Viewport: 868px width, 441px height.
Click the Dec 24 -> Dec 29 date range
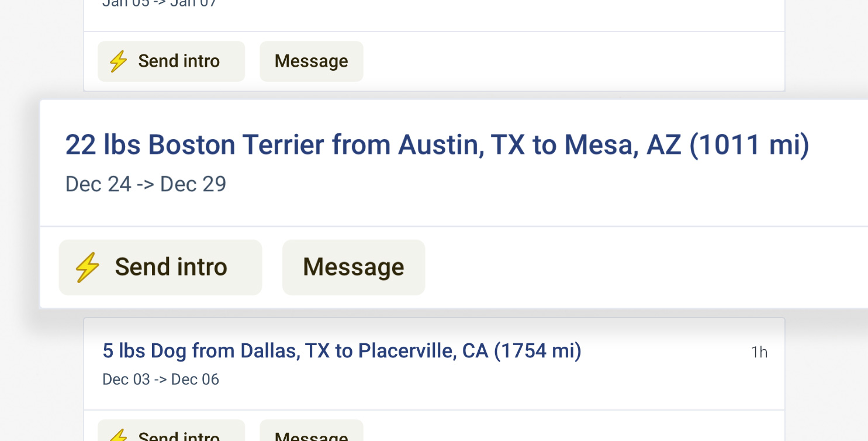[146, 184]
